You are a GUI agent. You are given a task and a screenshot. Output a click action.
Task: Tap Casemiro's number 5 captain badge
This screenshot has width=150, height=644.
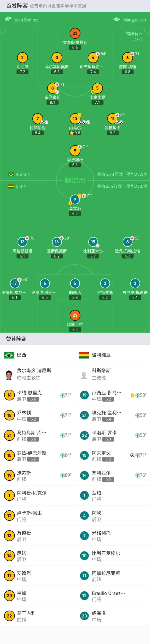pyautogui.click(x=97, y=88)
